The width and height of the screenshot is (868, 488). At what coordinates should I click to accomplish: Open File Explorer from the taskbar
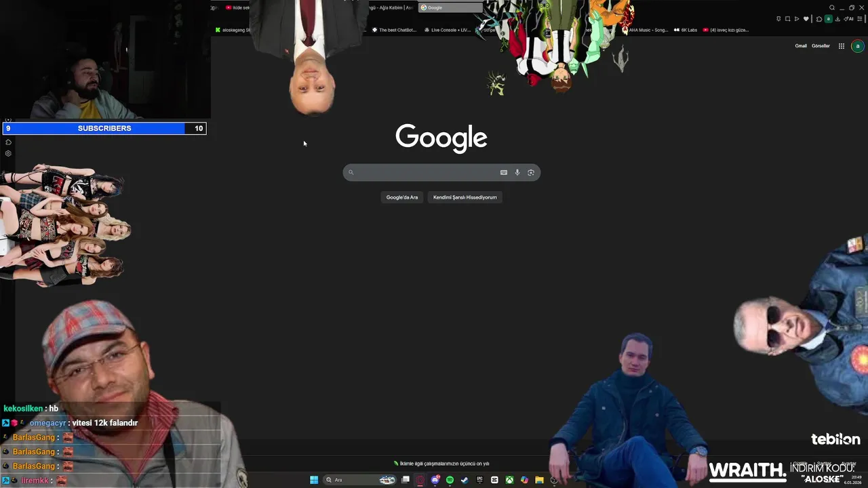tap(539, 480)
